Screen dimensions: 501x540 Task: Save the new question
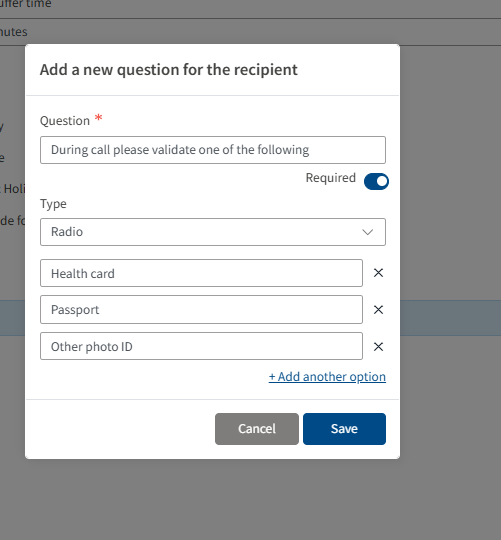click(344, 429)
